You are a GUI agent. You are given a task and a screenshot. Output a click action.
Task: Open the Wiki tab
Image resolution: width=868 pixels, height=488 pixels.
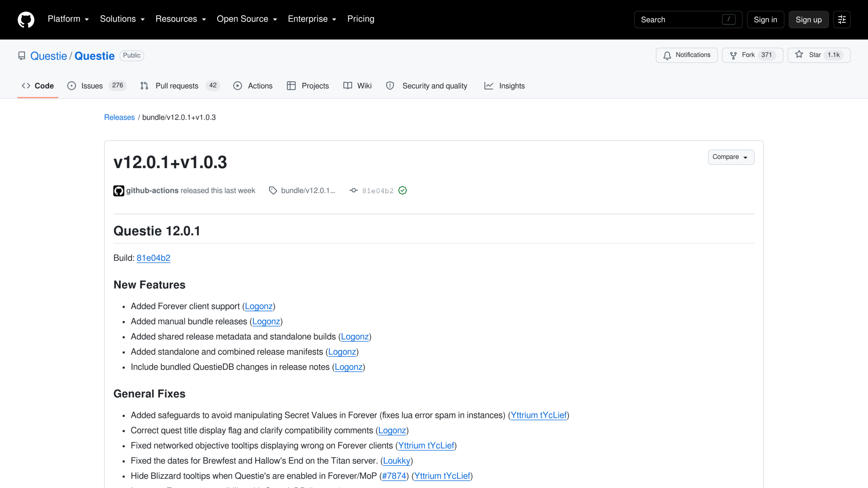pyautogui.click(x=357, y=86)
